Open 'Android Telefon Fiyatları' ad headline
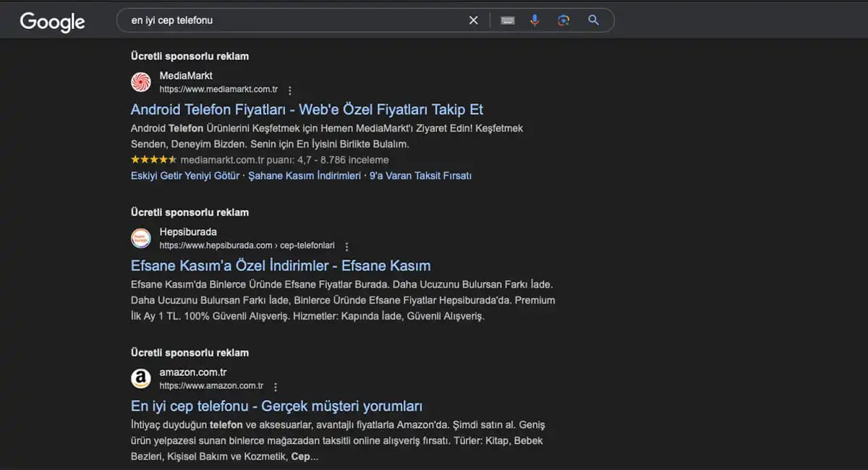The height and width of the screenshot is (470, 868). tap(307, 110)
